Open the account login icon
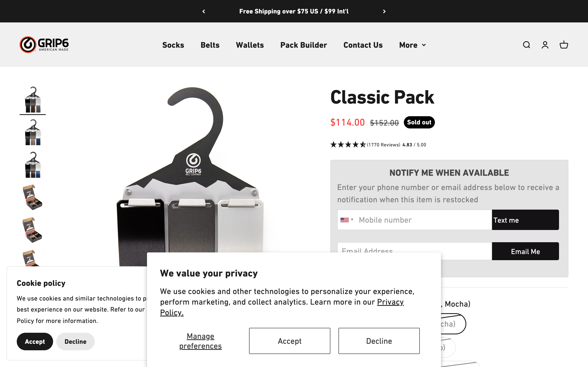This screenshot has width=588, height=367. [545, 45]
